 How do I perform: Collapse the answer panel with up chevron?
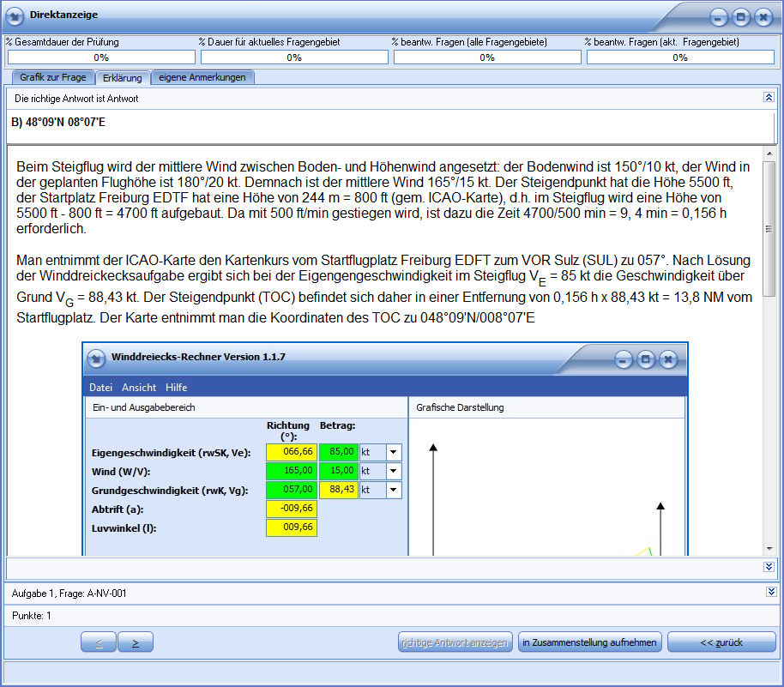(769, 97)
